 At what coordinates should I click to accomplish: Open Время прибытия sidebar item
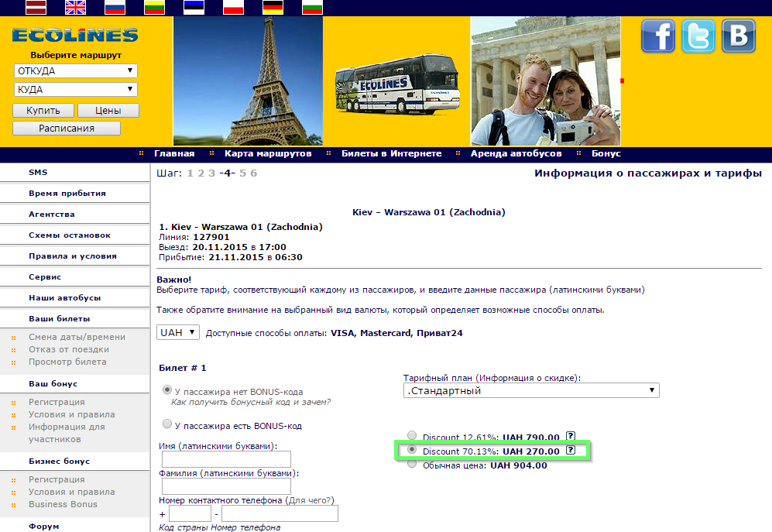point(67,193)
